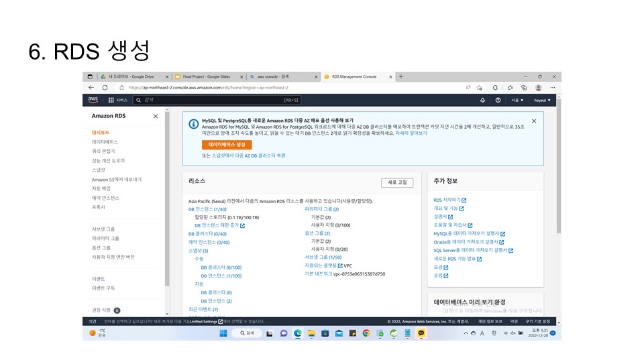Reload the page with the refresh icon
This screenshot has height=362, width=644.
(x=105, y=87)
